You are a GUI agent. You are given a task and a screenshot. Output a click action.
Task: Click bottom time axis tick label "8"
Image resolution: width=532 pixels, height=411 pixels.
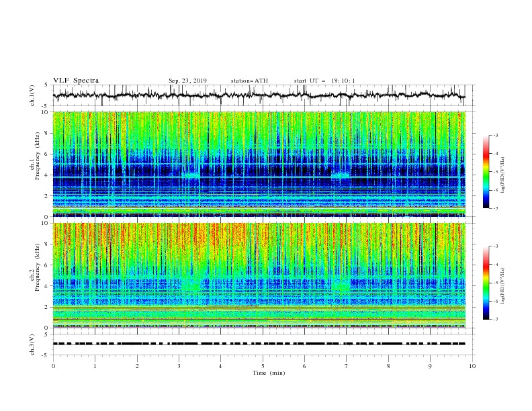(388, 366)
